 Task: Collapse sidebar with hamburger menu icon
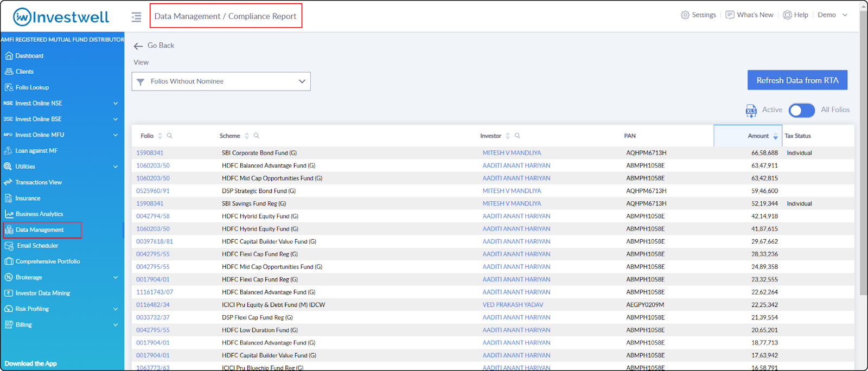(136, 17)
